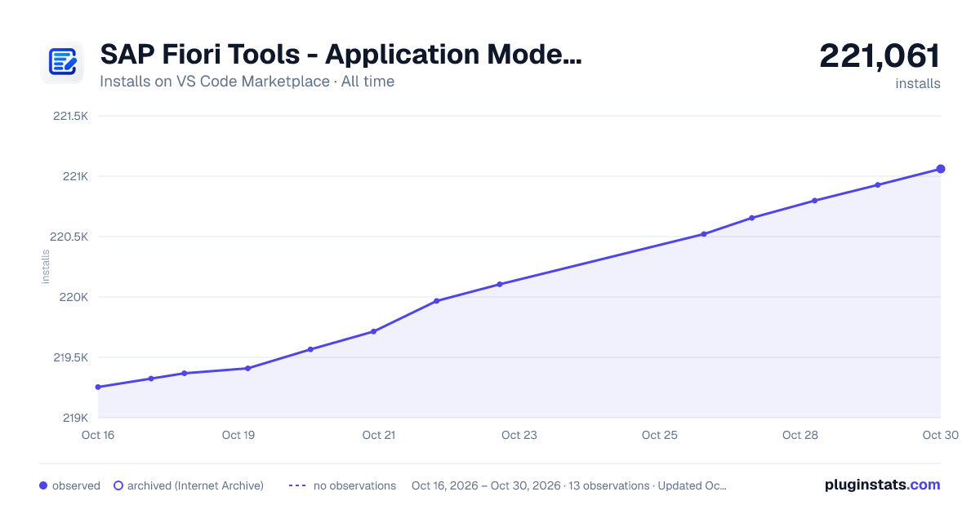Click the vertical installs axis title
980x514 pixels.
pos(46,267)
